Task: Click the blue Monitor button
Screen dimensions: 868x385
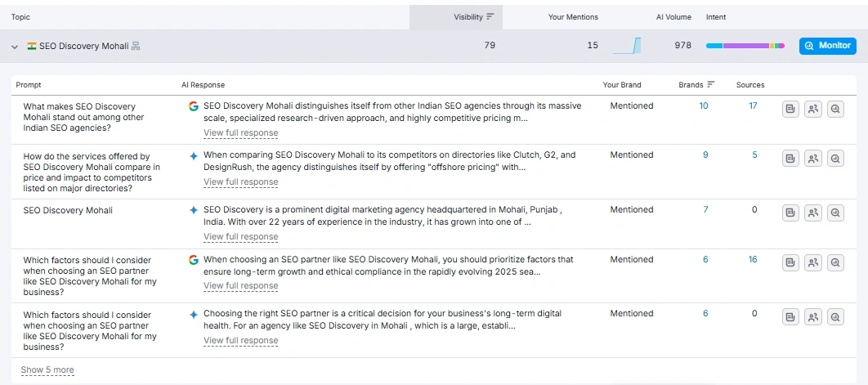Action: tap(828, 46)
